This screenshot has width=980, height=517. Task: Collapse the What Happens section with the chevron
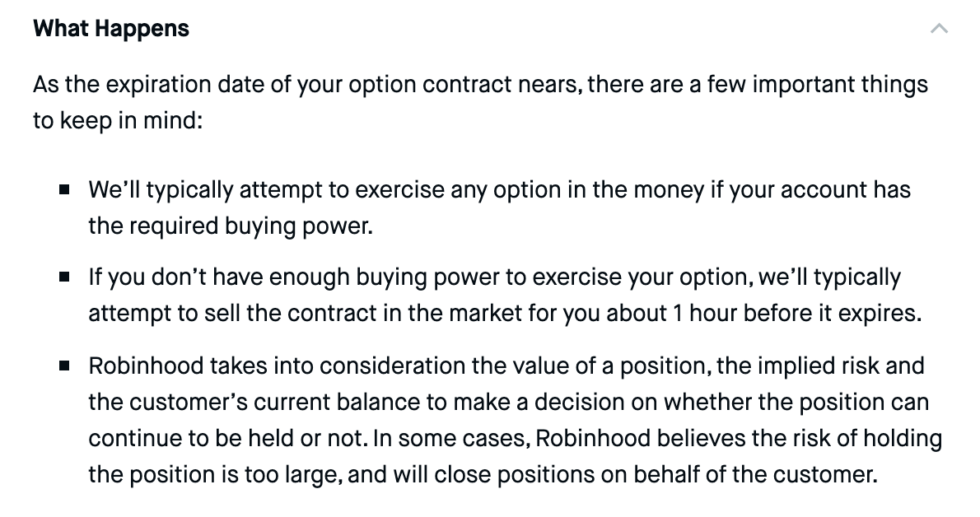(x=939, y=28)
